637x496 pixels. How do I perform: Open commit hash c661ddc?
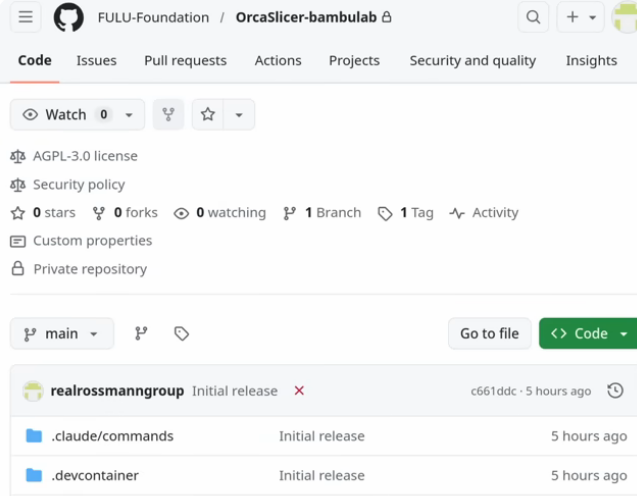coord(493,391)
